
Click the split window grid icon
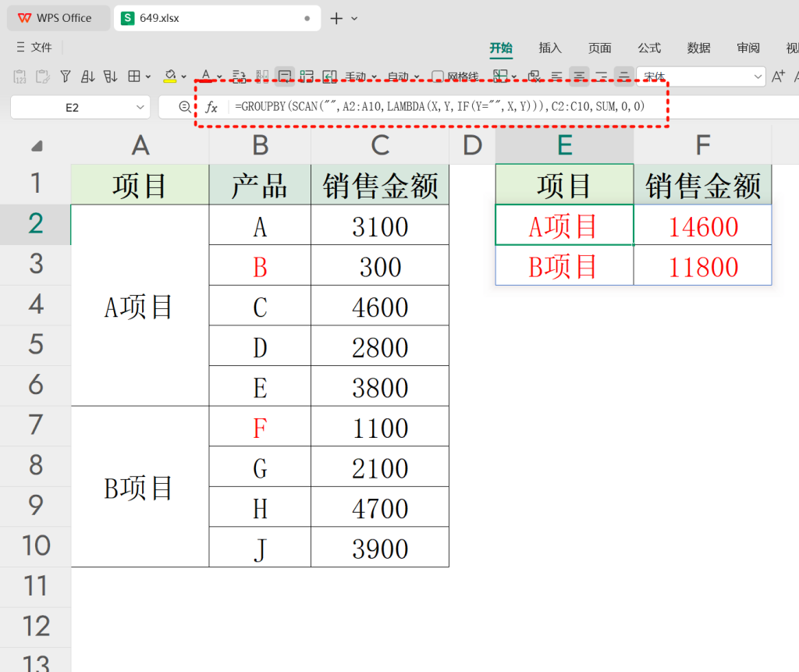[500, 76]
